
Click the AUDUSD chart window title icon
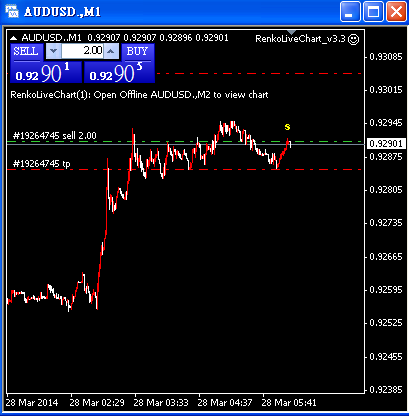[12, 11]
